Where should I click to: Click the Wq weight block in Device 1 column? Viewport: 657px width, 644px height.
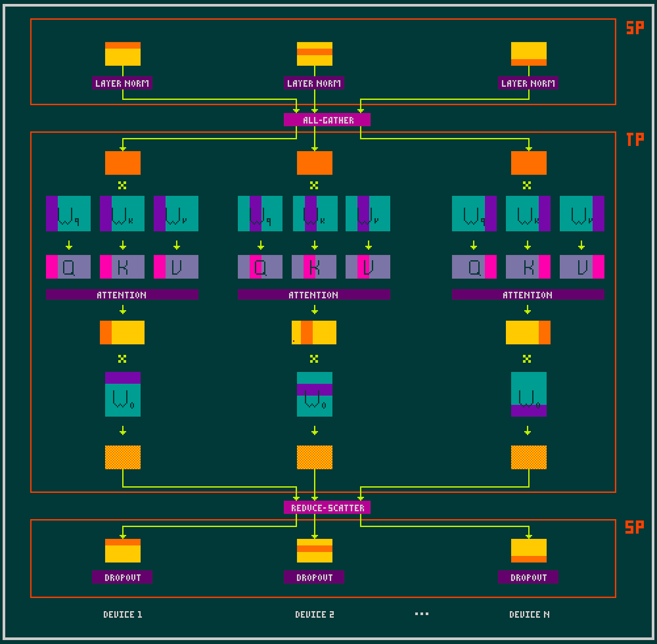tap(69, 214)
